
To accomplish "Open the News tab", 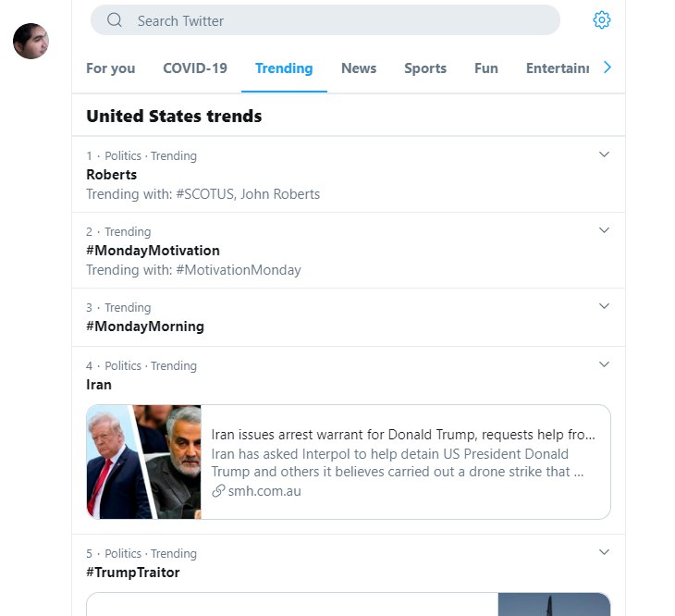I will coord(359,68).
